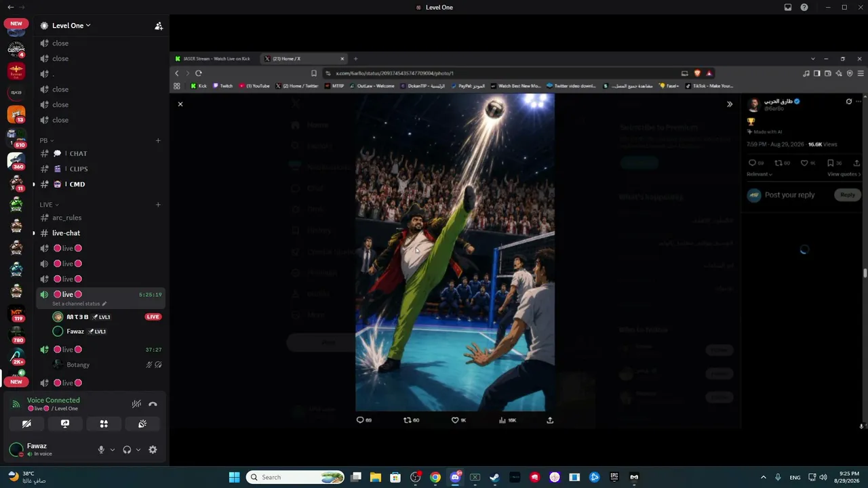
Task: Open the Kick bookmark
Action: tap(199, 86)
